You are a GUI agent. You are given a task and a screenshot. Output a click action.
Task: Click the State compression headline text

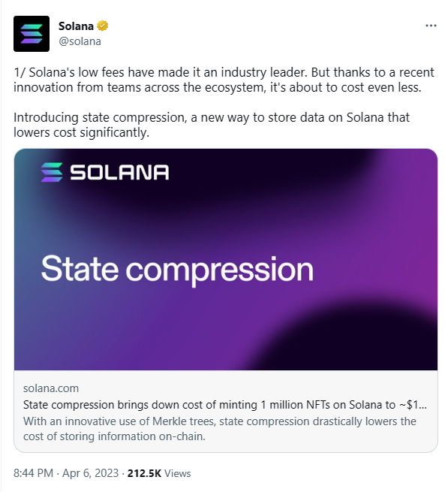tap(177, 269)
